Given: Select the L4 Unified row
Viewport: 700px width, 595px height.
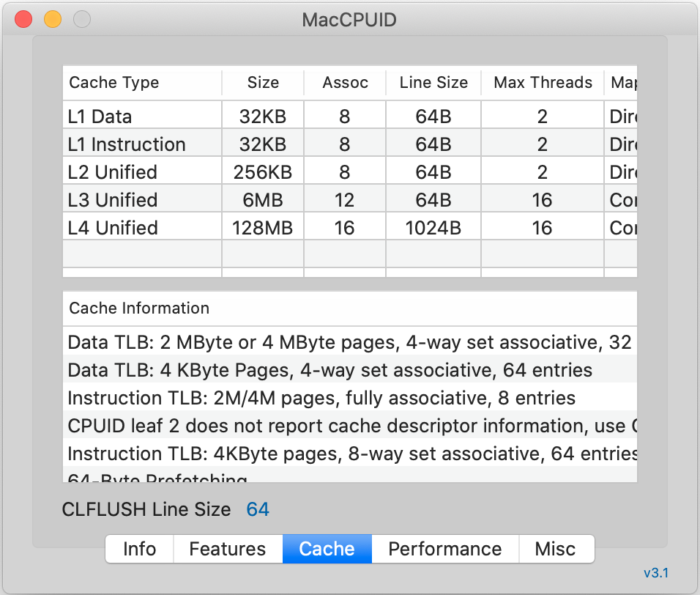Looking at the screenshot, I should point(350,227).
